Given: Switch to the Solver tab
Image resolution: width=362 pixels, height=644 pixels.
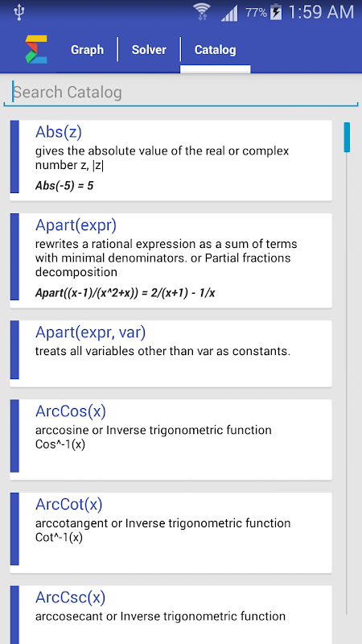Looking at the screenshot, I should [x=149, y=50].
